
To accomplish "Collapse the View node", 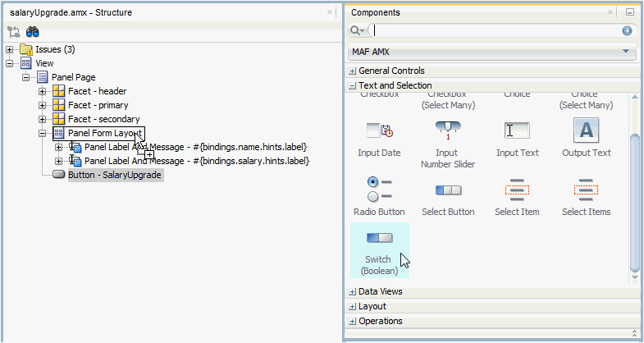I will [10, 64].
